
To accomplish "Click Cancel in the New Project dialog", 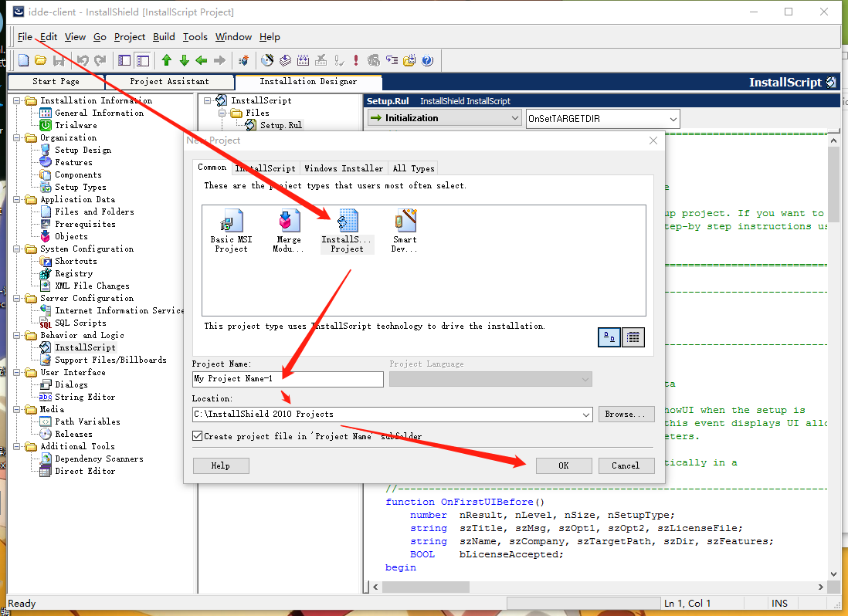I will (626, 465).
